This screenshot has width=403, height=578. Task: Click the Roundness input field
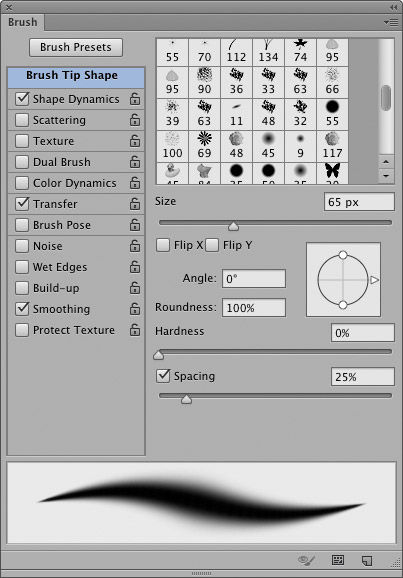pos(254,308)
